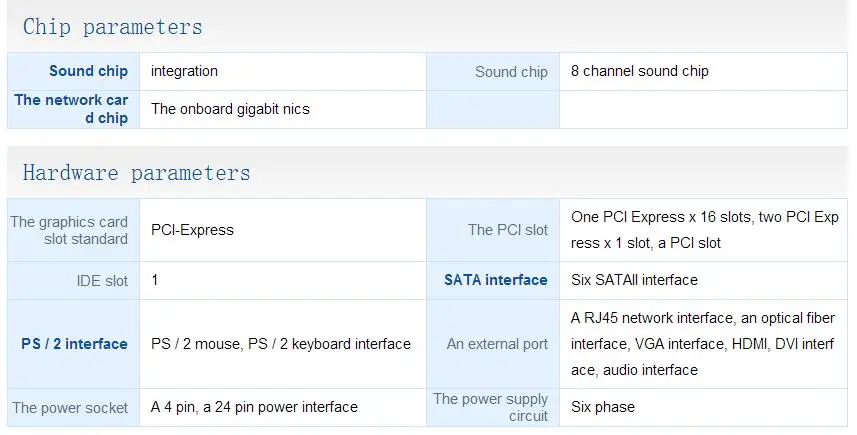The width and height of the screenshot is (857, 435).
Task: Click the Hardware parameters heading
Action: click(137, 173)
